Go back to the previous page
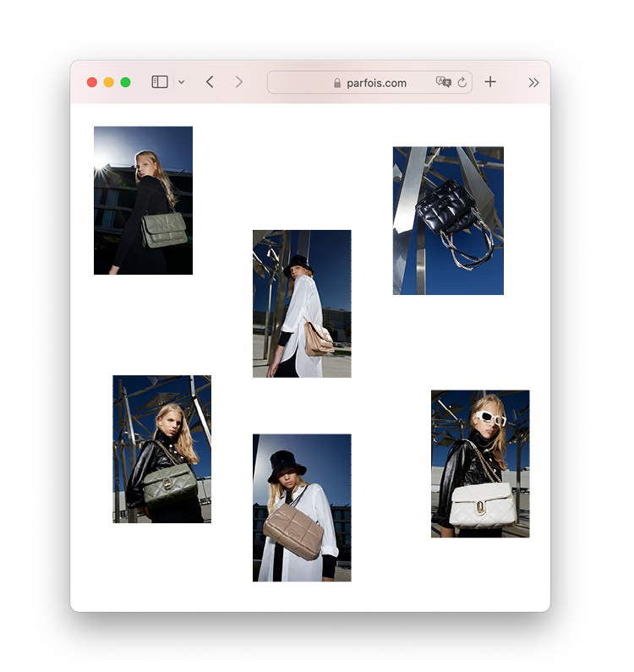The image size is (634, 672). tap(210, 82)
